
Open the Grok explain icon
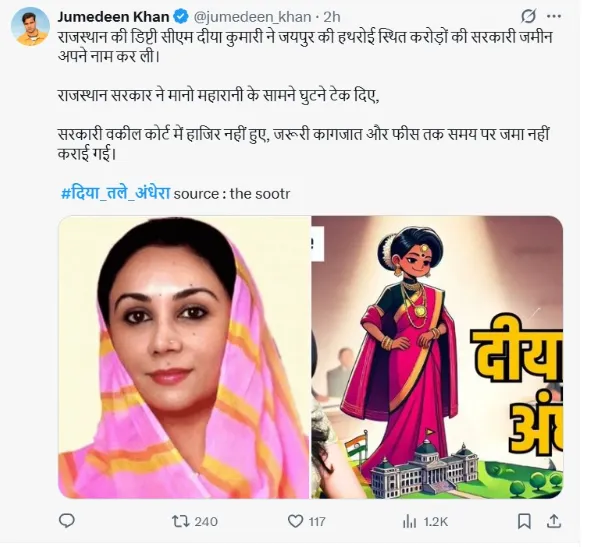[528, 16]
